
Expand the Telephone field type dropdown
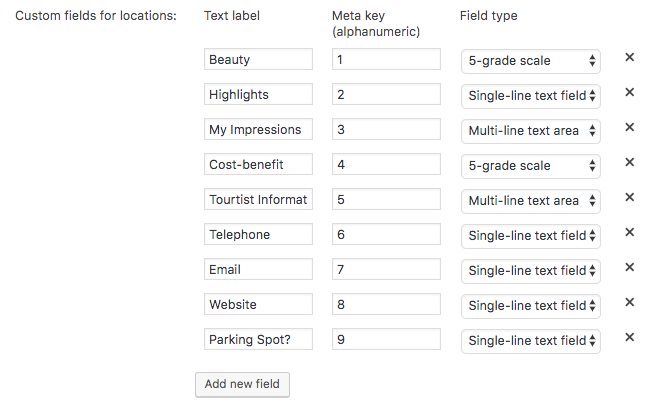530,236
